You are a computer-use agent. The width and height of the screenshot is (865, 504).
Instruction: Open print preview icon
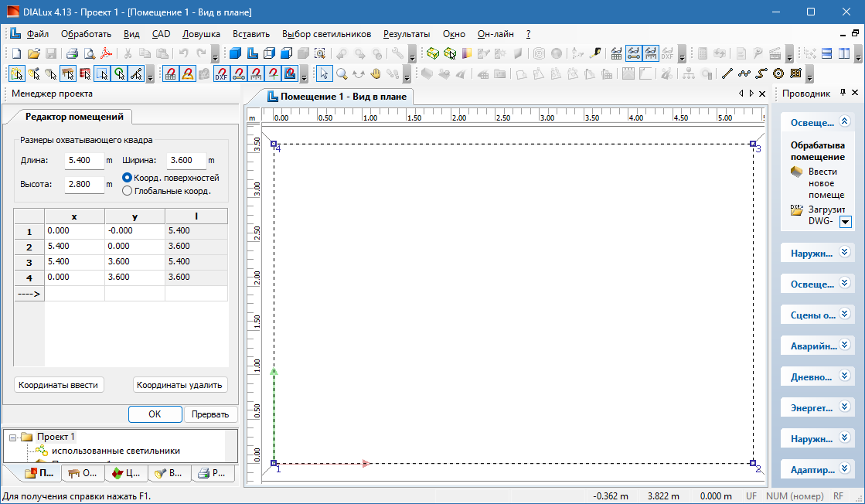90,53
